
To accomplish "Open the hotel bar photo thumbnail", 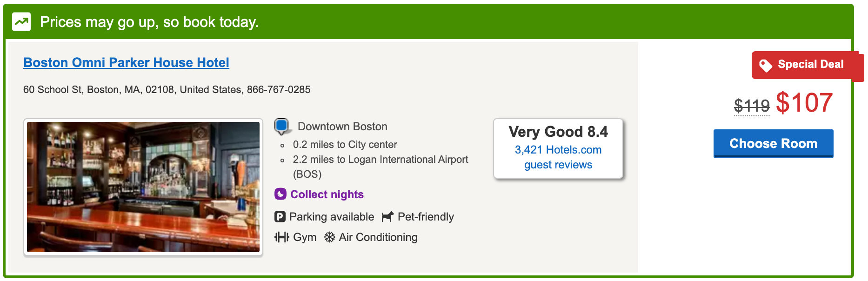I will pyautogui.click(x=143, y=187).
